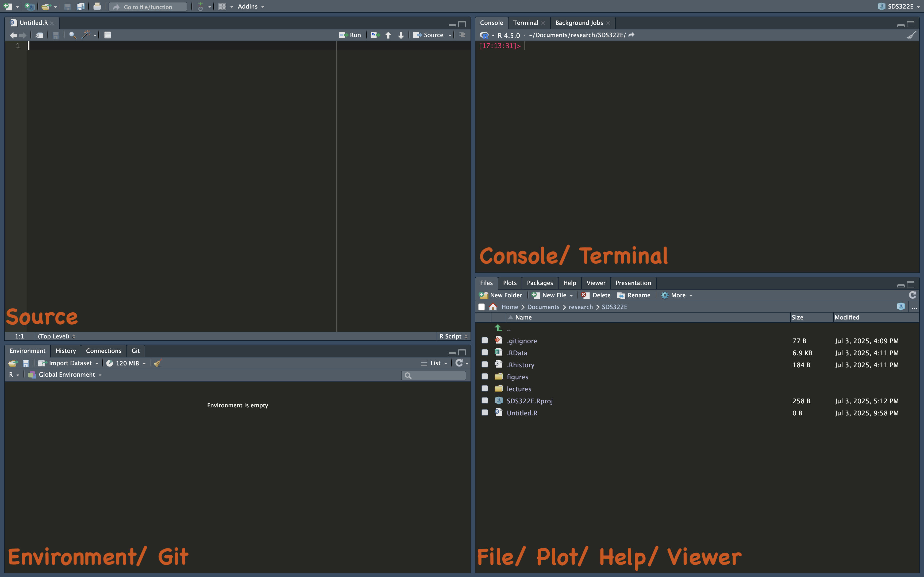This screenshot has height=577, width=924.
Task: Click the Run button
Action: pyautogui.click(x=351, y=35)
